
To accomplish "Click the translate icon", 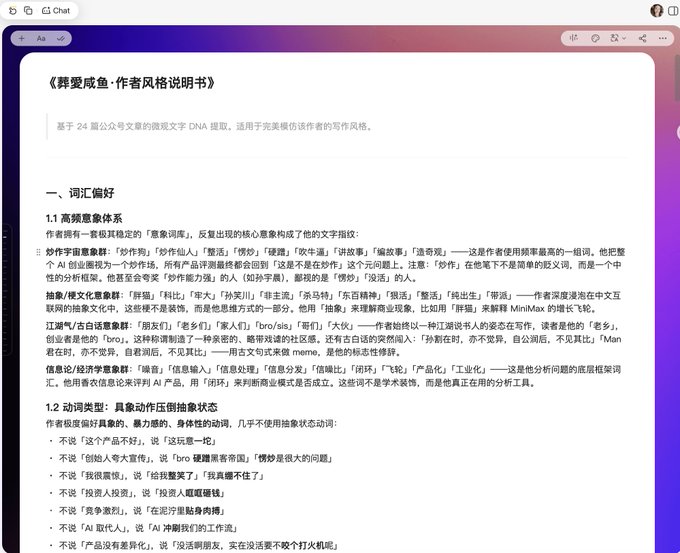I will point(615,38).
